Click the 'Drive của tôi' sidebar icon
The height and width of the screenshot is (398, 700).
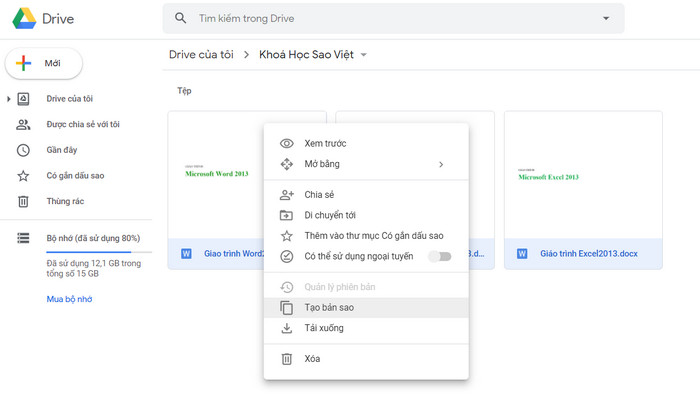pos(23,99)
